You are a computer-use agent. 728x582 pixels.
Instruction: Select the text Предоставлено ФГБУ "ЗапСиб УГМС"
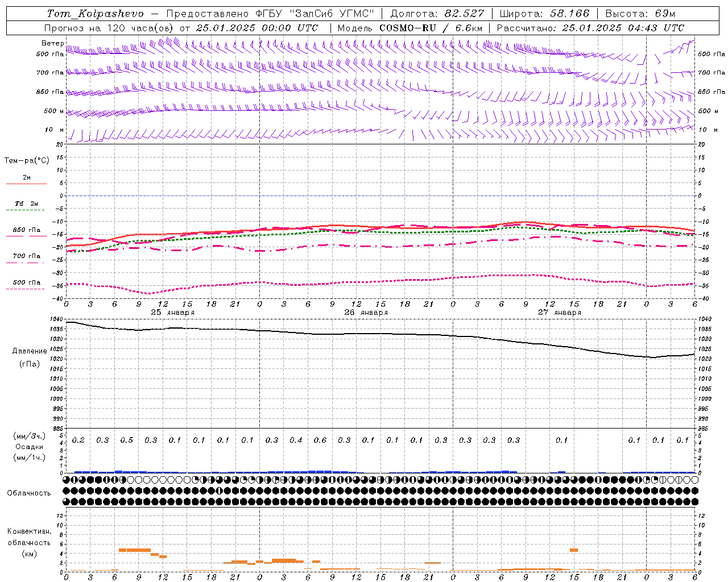point(270,13)
